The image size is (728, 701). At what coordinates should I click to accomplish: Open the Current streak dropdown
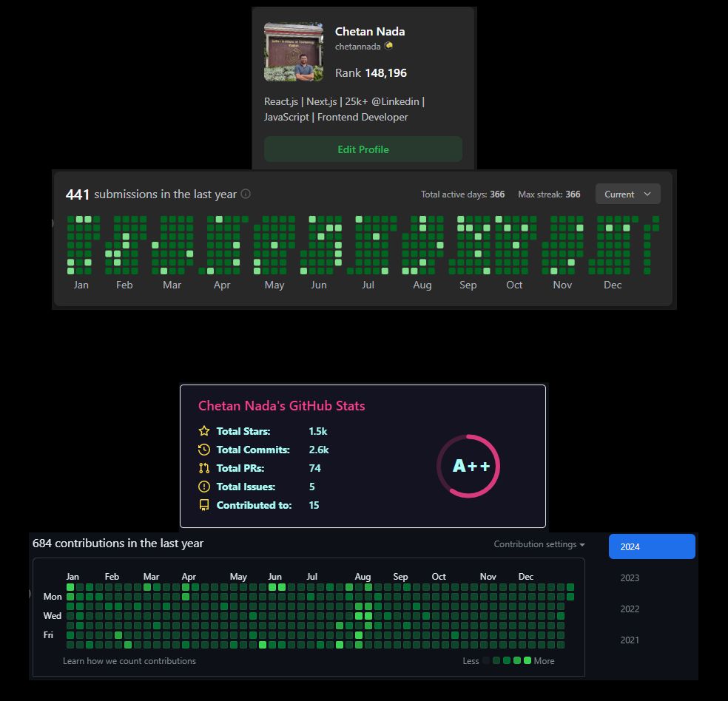(x=627, y=194)
